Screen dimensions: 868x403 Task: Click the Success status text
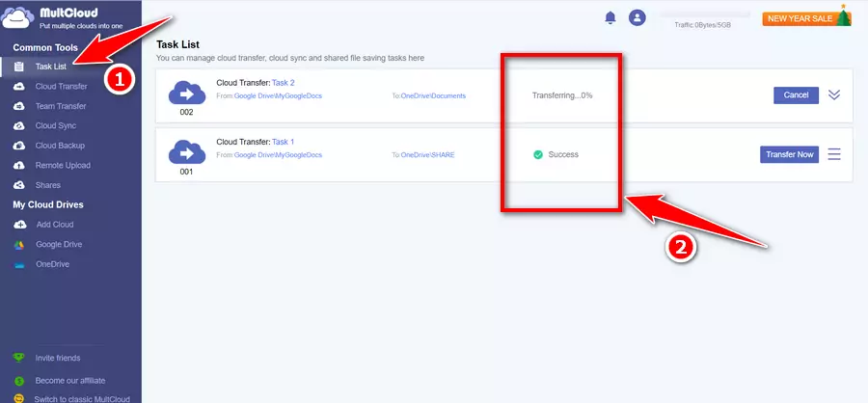click(x=563, y=155)
